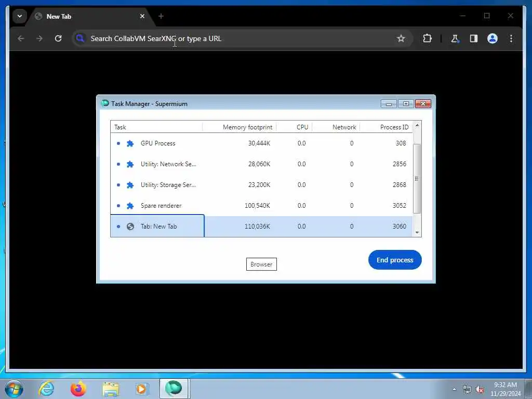532x399 pixels.
Task: Go forward using the forward arrow
Action: click(x=39, y=38)
